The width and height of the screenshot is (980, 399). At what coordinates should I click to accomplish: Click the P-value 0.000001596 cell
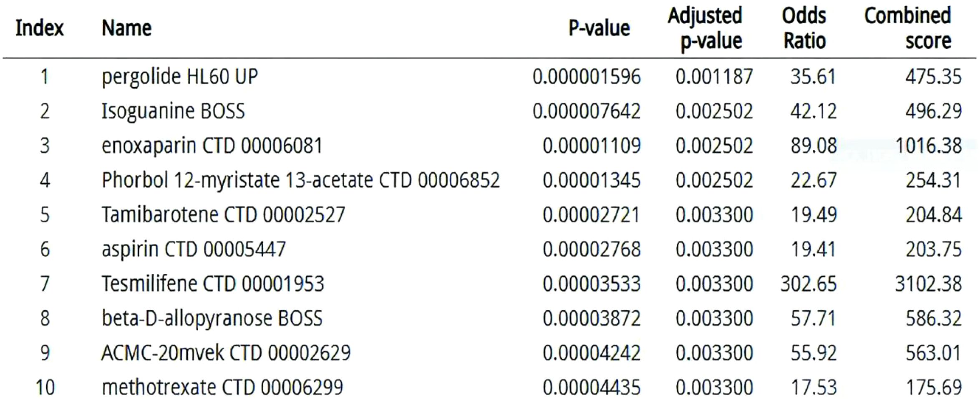(587, 77)
